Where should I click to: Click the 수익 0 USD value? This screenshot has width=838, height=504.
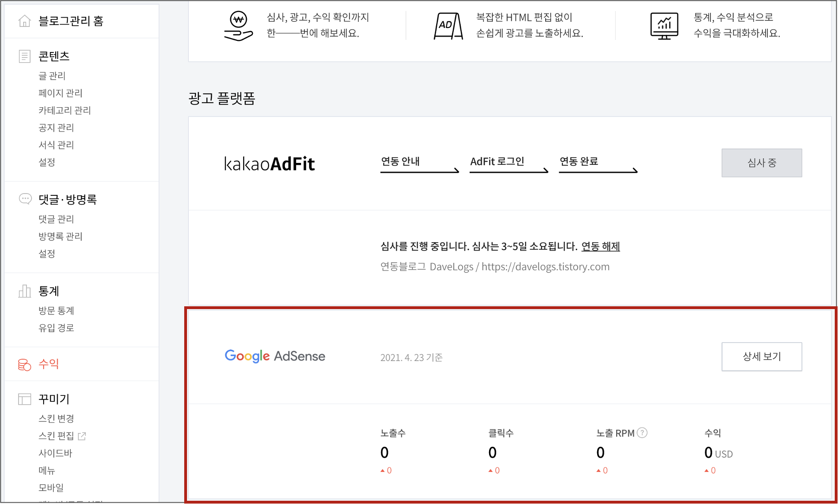[x=718, y=452]
